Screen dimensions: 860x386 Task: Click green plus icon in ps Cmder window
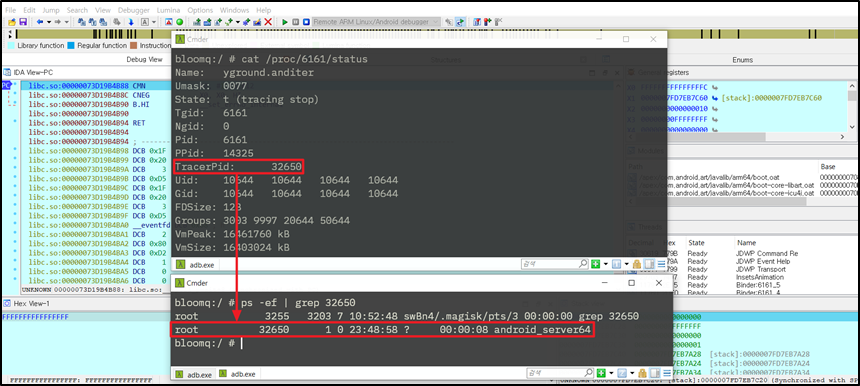click(x=601, y=373)
